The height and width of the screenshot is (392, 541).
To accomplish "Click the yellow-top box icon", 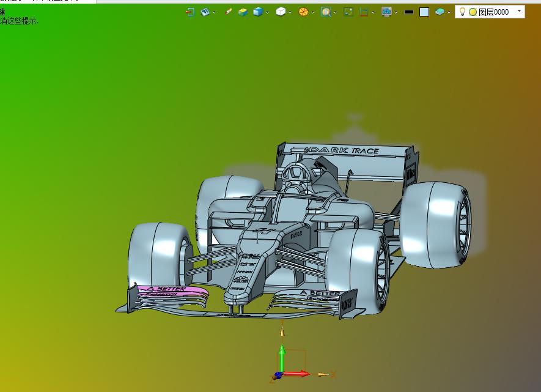I will click(243, 12).
